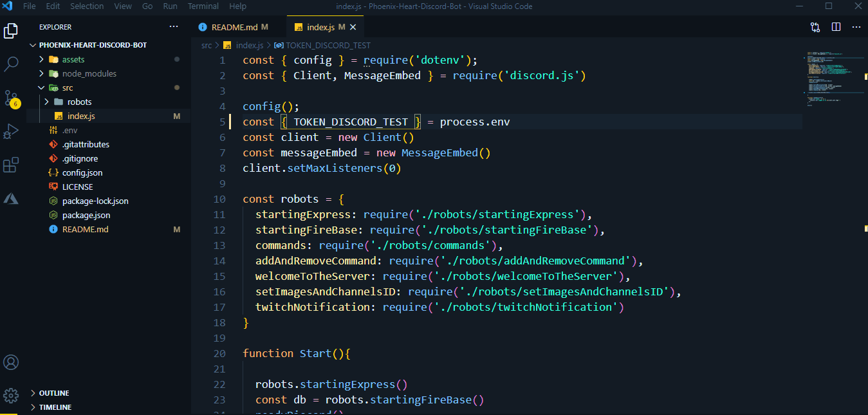Click the Open Changes compare icon
The width and height of the screenshot is (868, 415).
coord(815,27)
